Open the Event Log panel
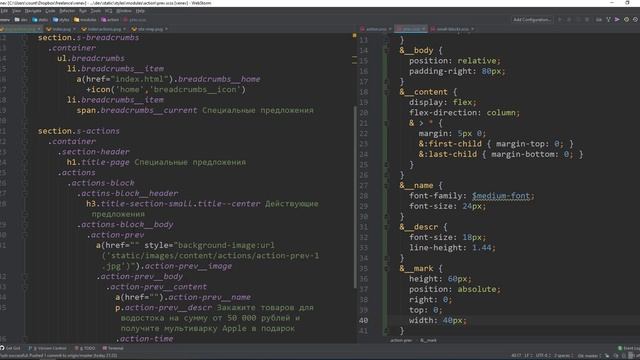The image size is (640, 360). tap(629, 349)
